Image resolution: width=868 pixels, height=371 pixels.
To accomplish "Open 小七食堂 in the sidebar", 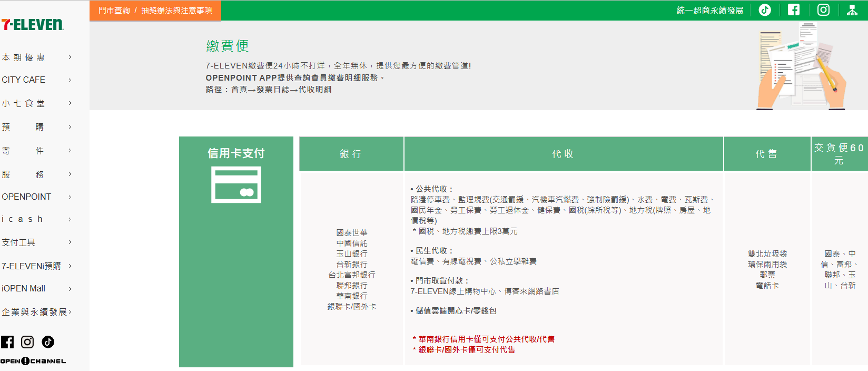I will pyautogui.click(x=23, y=103).
